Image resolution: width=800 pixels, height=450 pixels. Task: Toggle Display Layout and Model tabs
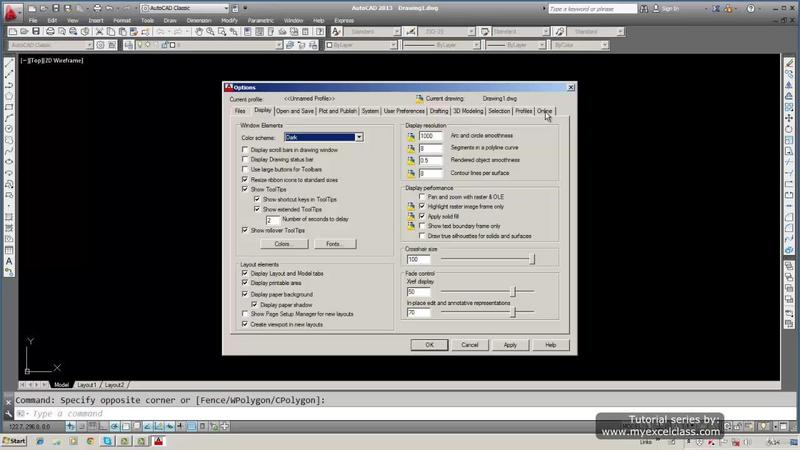[x=245, y=273]
